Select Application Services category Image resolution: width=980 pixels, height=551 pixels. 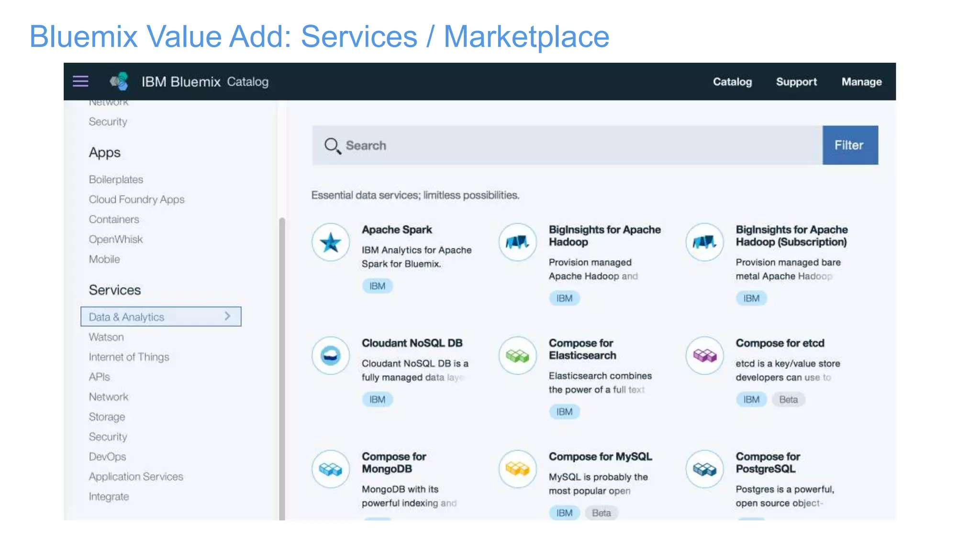pyautogui.click(x=136, y=477)
